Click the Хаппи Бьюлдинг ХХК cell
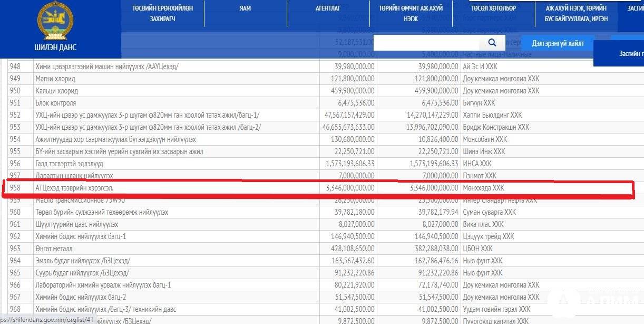Screen dimensions: 644x324 click(492, 115)
